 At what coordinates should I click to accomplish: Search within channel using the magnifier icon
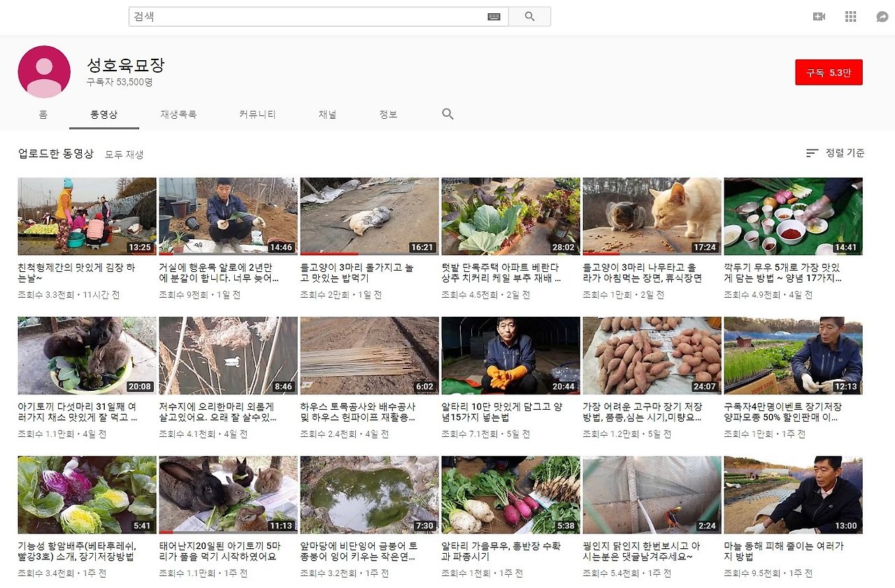click(x=448, y=114)
